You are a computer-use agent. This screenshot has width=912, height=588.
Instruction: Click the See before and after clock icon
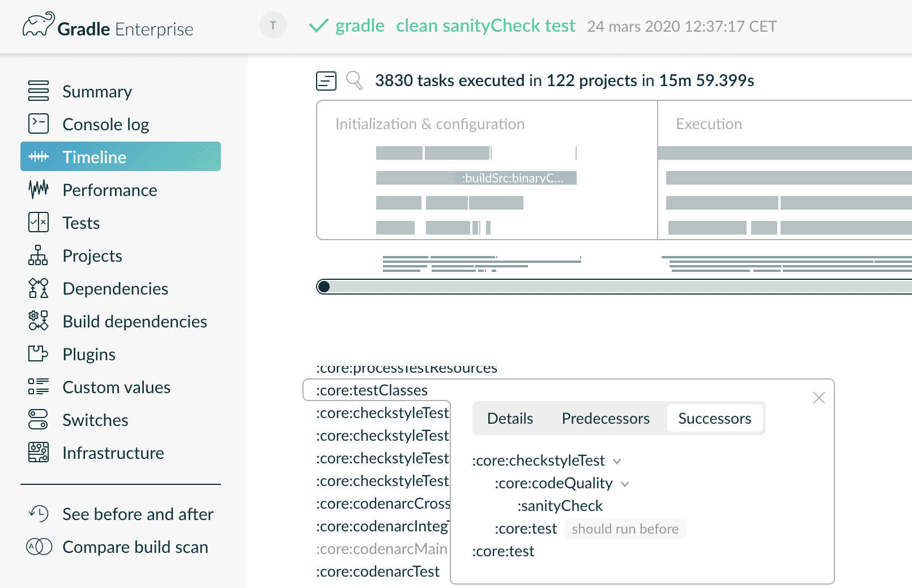coord(39,513)
